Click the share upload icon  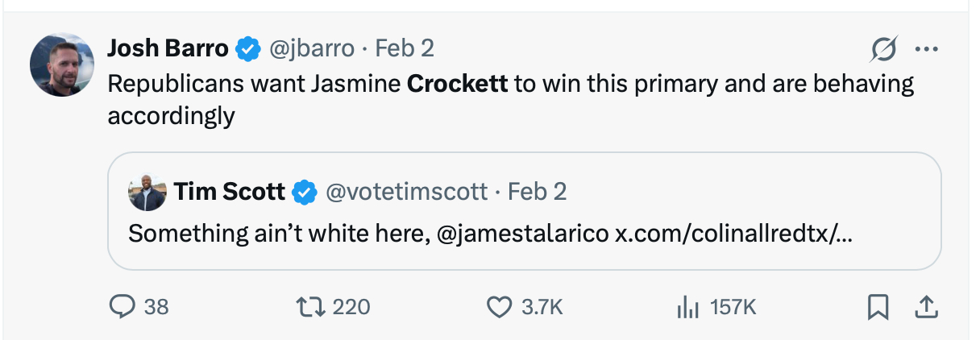925,306
